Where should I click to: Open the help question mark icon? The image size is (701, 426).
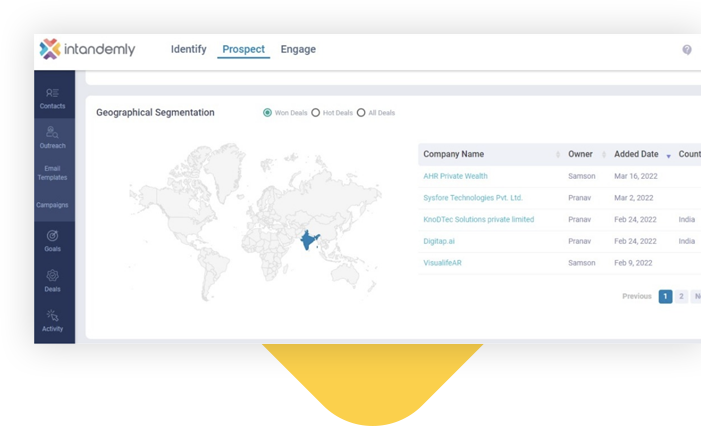[687, 50]
